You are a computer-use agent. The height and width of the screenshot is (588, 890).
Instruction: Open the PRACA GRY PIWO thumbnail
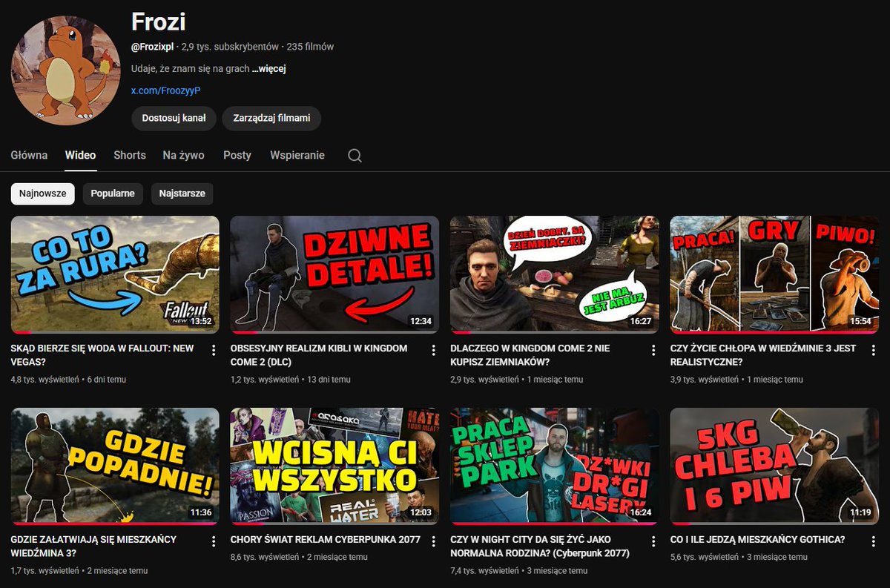[774, 274]
